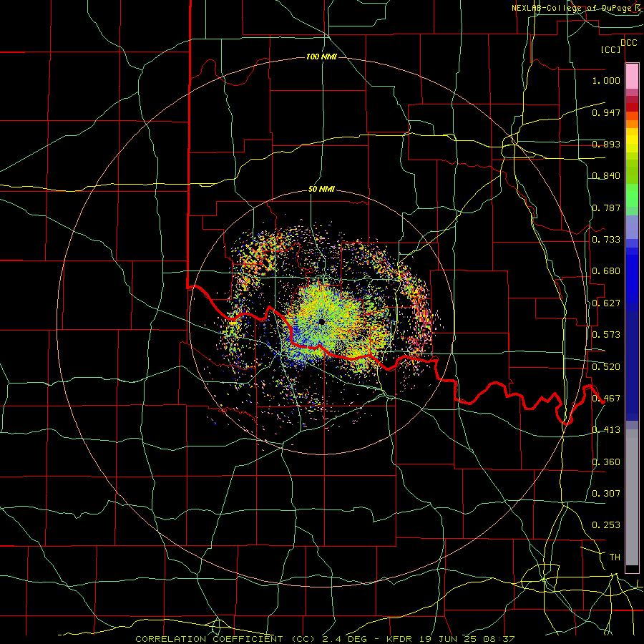The image size is (644, 644).
Task: Click the 1.000 value on the color scale
Action: pos(606,80)
